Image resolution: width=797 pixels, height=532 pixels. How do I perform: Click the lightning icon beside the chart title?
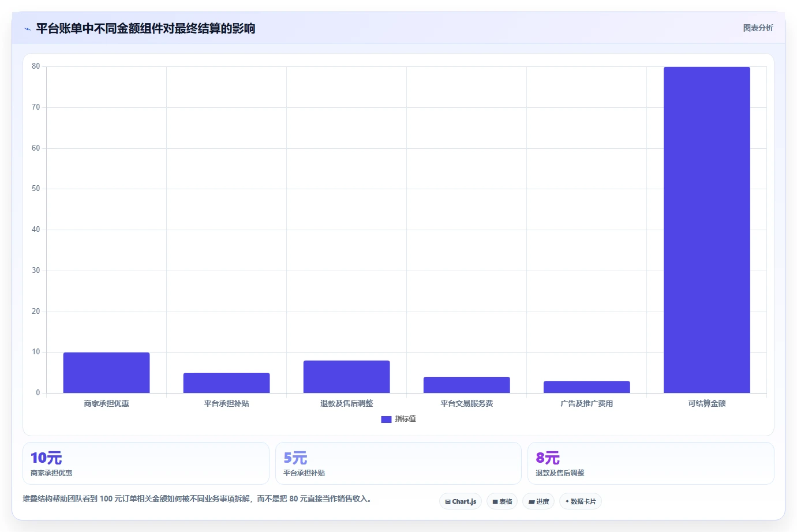pyautogui.click(x=27, y=29)
